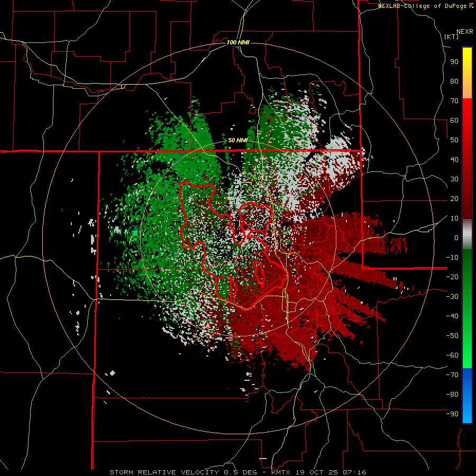Click "0.5 DEG" elevation text in caption
Viewport: 476px width, 476px height.
coord(240,472)
